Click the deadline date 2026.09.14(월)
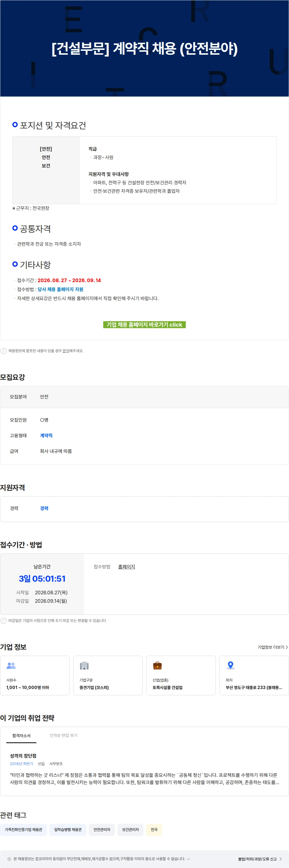This screenshot has height=868, width=289. point(51,601)
